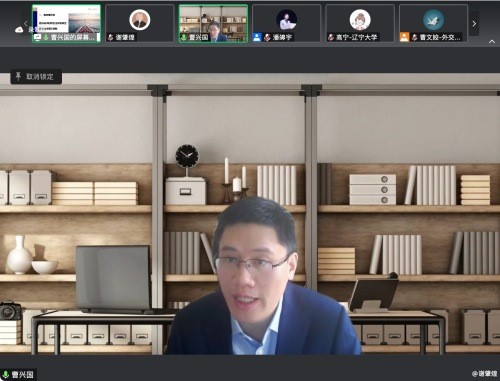Viewport: 500px width, 381px height.
Task: Select 潘坤宇 participant tile
Action: (x=287, y=23)
